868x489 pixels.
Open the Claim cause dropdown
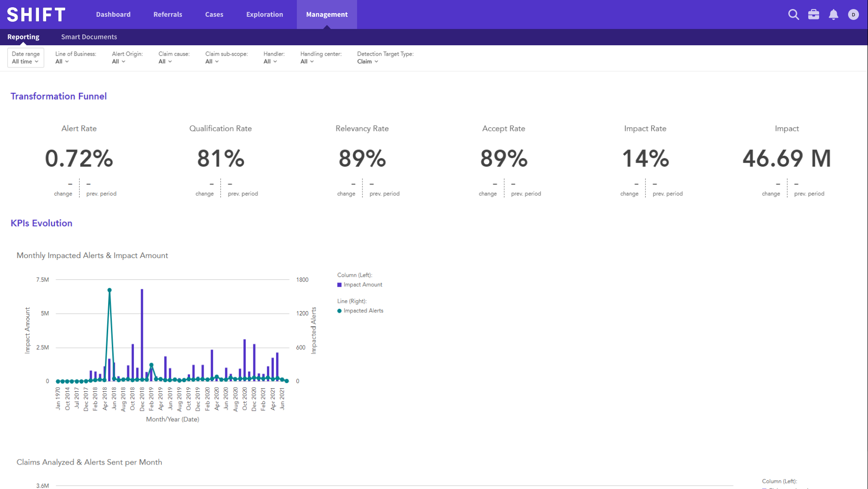[x=164, y=62]
